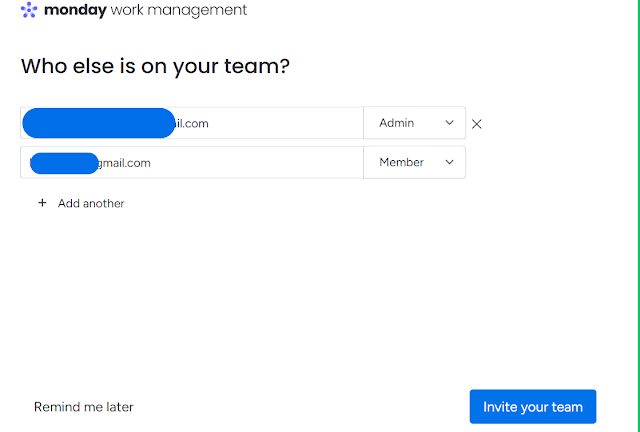Select the 'Member' label text in role selector
This screenshot has width=640, height=432.
402,162
